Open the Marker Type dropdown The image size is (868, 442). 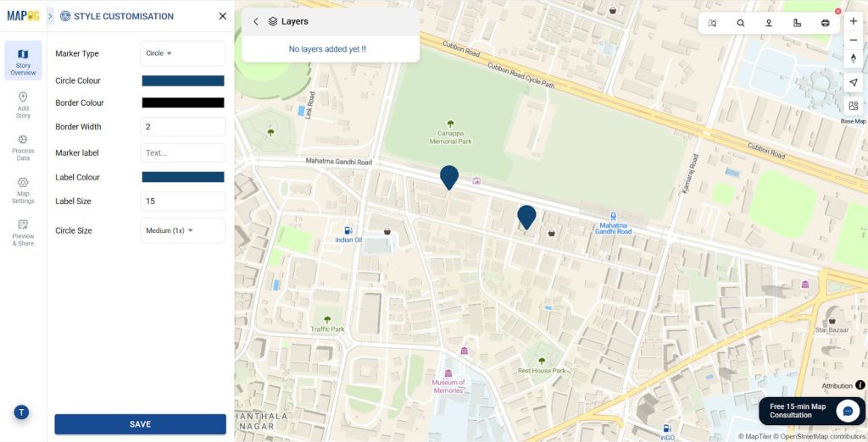point(183,53)
